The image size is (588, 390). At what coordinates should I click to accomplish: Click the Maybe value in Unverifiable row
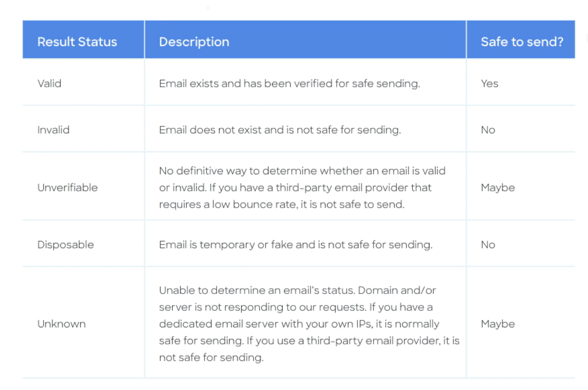click(x=498, y=187)
